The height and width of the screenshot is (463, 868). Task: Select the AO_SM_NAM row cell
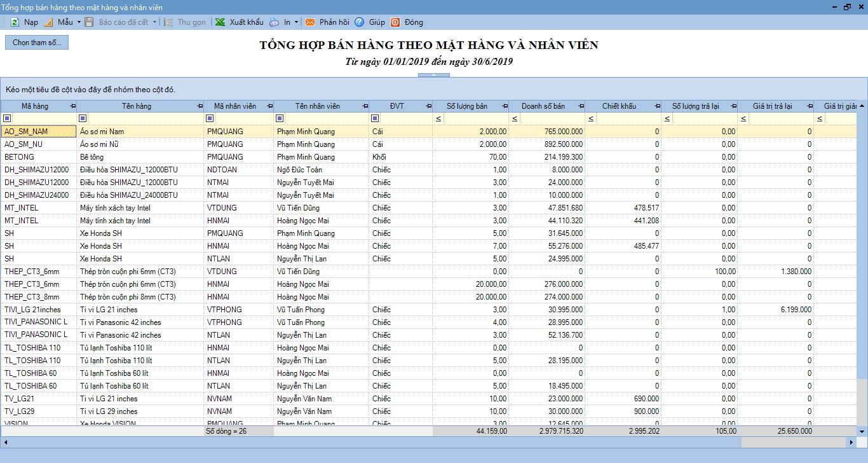[38, 132]
